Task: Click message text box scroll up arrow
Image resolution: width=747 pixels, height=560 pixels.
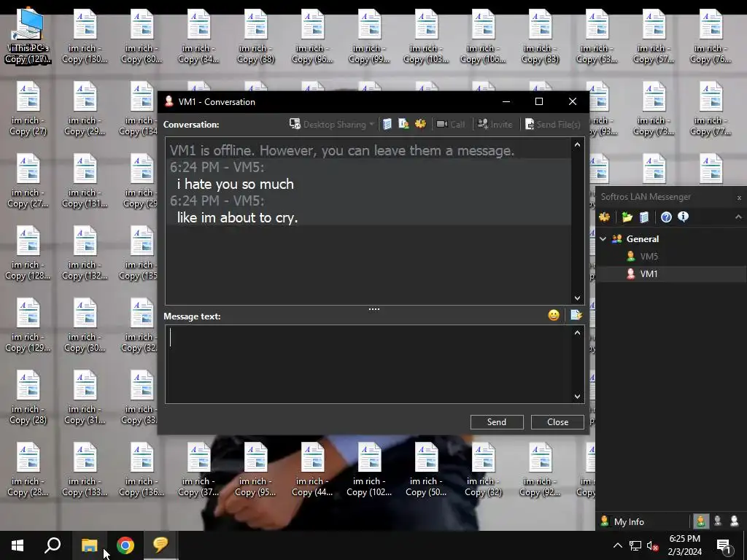Action: pyautogui.click(x=578, y=332)
